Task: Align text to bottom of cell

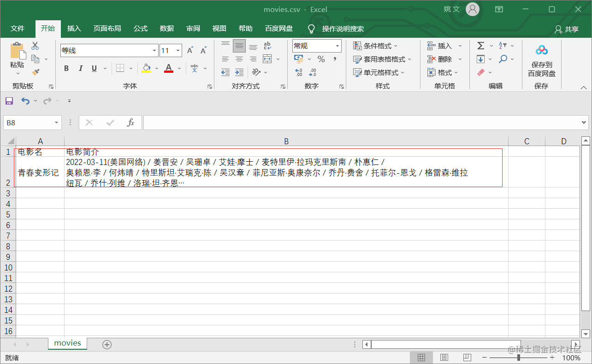Action: click(253, 46)
